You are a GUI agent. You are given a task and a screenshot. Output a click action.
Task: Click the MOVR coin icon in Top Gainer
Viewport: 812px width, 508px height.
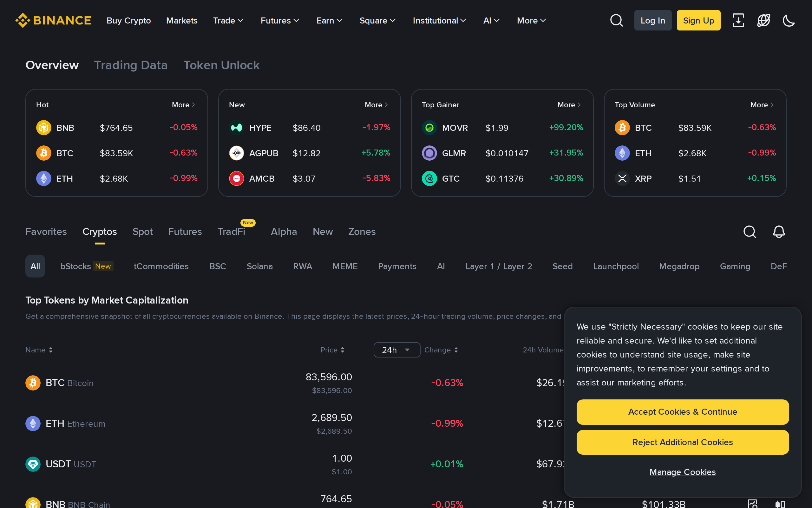coord(429,128)
